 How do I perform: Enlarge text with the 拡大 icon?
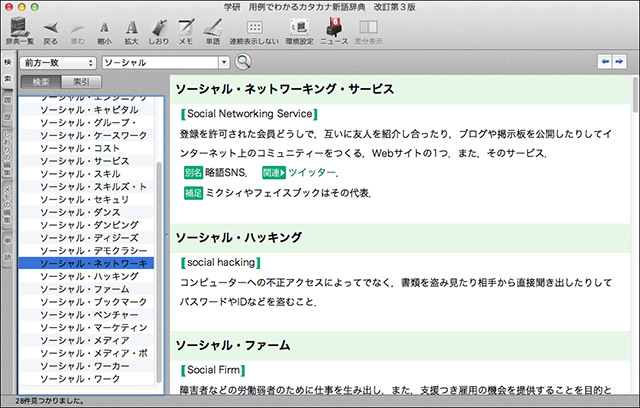tap(131, 31)
